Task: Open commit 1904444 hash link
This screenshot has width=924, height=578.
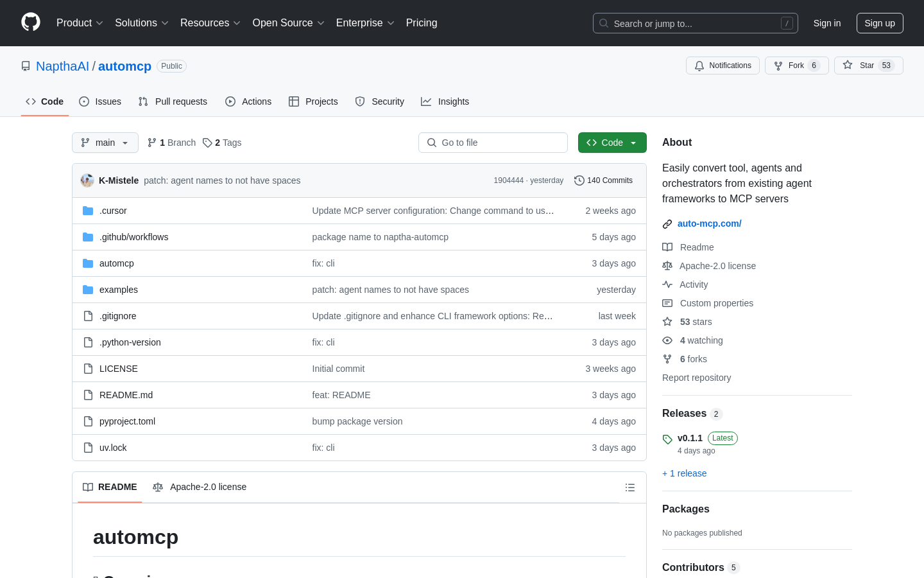Action: pyautogui.click(x=509, y=180)
